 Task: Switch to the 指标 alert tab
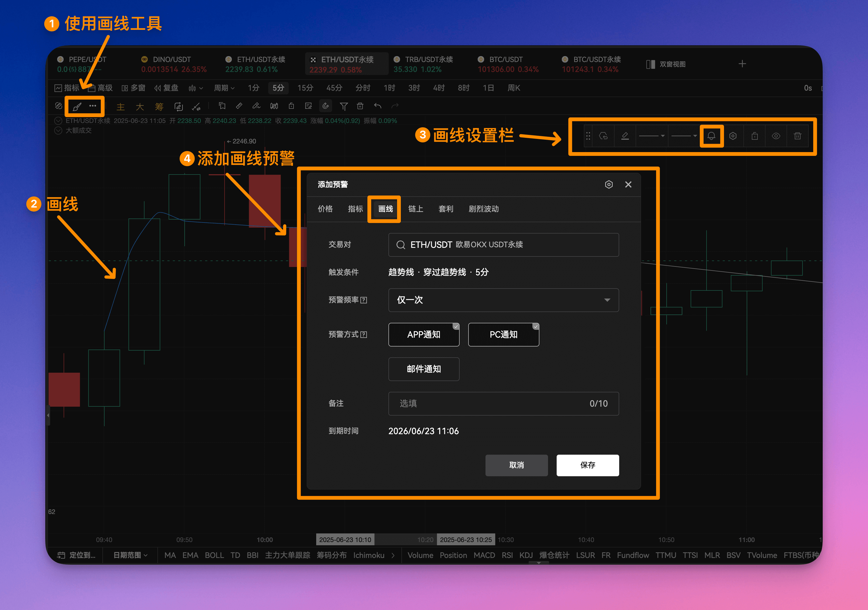[x=355, y=209]
